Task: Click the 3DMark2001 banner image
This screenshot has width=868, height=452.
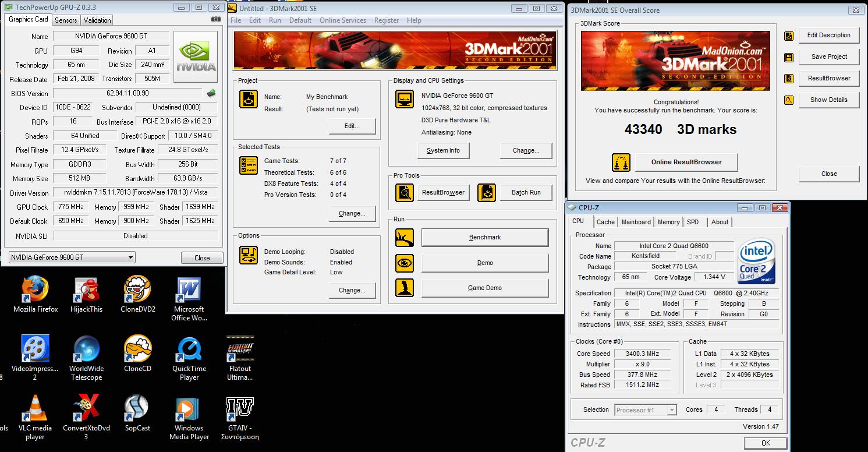Action: (395, 50)
